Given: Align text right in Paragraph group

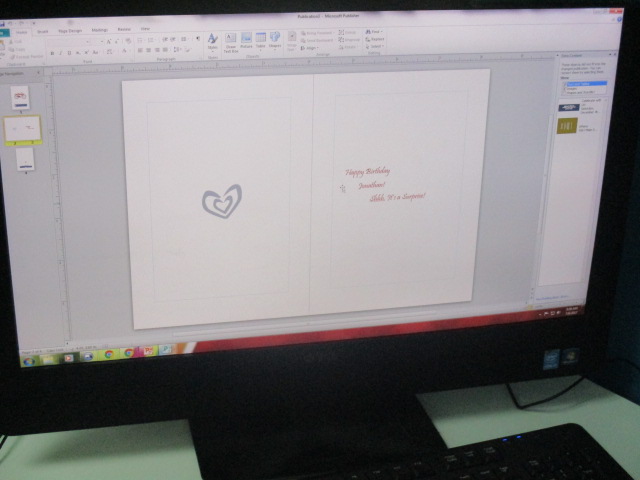Looking at the screenshot, I should point(157,50).
